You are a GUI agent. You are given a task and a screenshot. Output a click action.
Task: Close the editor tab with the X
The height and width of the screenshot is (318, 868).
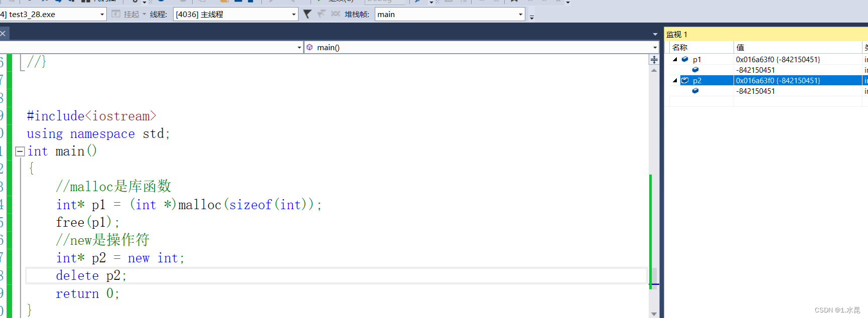click(3, 34)
